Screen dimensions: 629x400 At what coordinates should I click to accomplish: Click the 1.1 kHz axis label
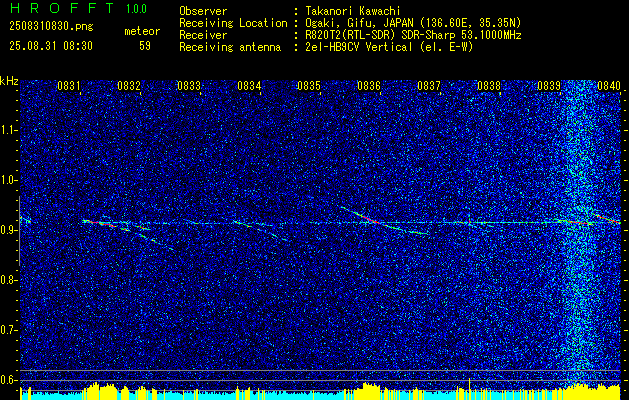click(8, 130)
